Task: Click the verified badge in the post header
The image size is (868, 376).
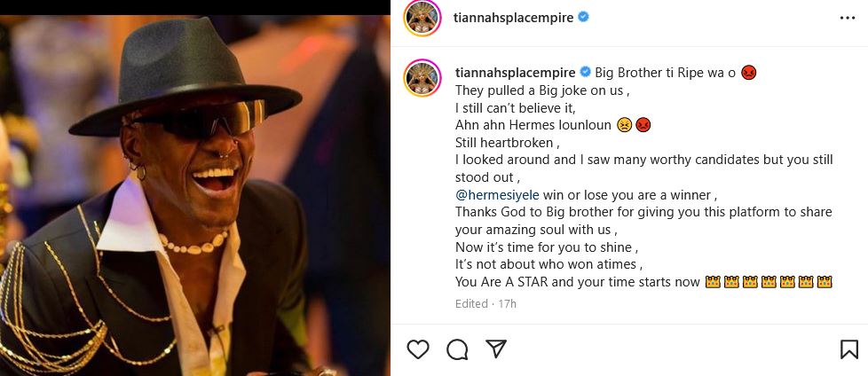Action: [584, 17]
